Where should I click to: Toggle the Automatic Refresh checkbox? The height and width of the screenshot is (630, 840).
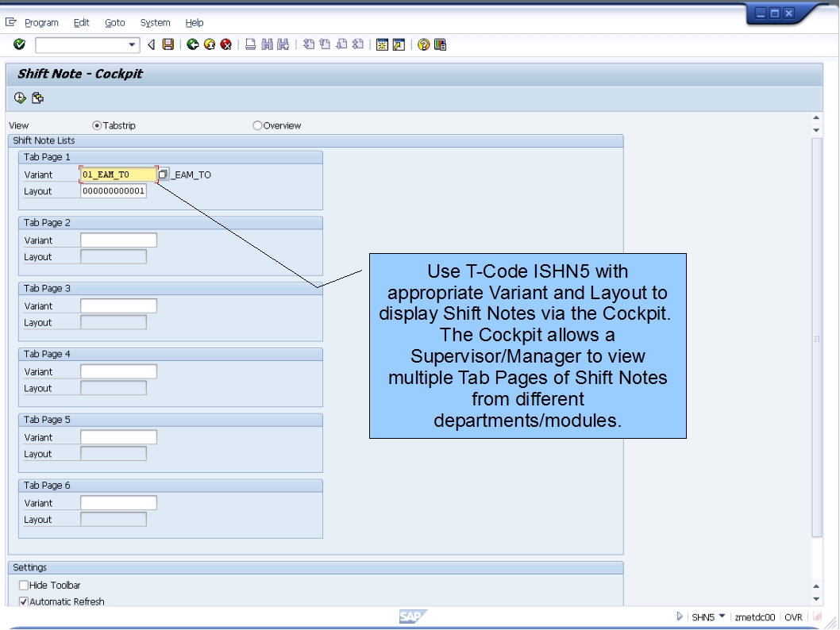point(24,601)
